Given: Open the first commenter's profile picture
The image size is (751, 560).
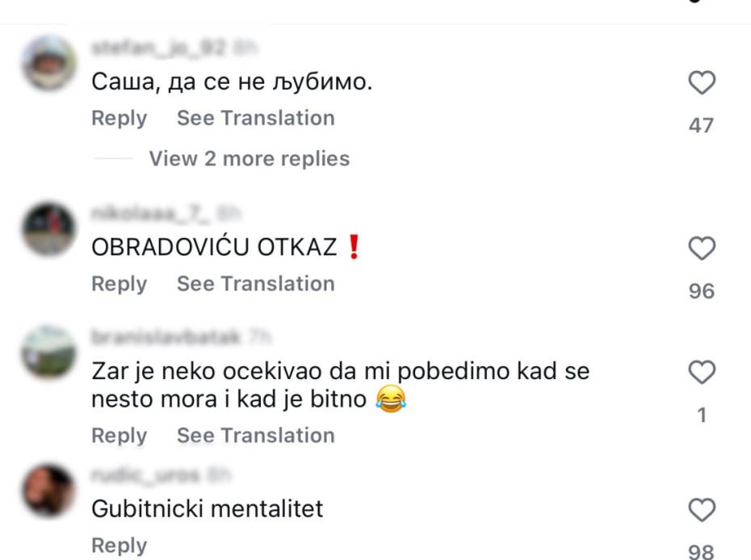Looking at the screenshot, I should click(x=49, y=62).
